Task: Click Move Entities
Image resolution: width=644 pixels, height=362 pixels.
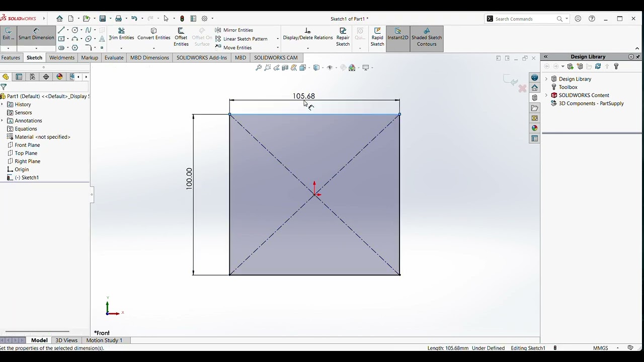Action: coord(233,48)
